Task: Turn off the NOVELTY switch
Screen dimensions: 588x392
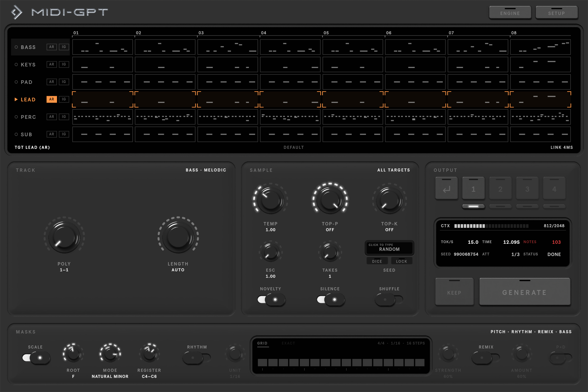Action: (271, 300)
